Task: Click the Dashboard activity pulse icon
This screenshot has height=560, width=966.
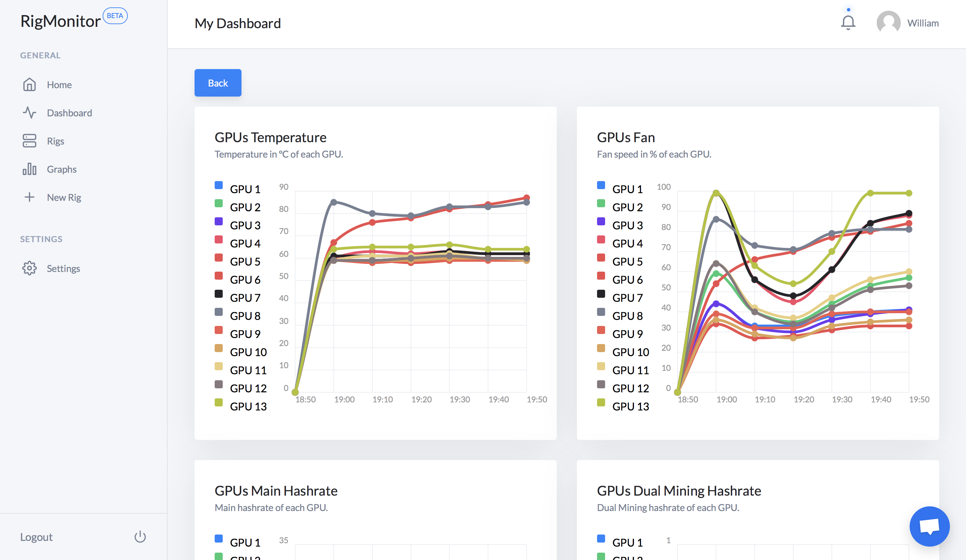Action: 29,113
